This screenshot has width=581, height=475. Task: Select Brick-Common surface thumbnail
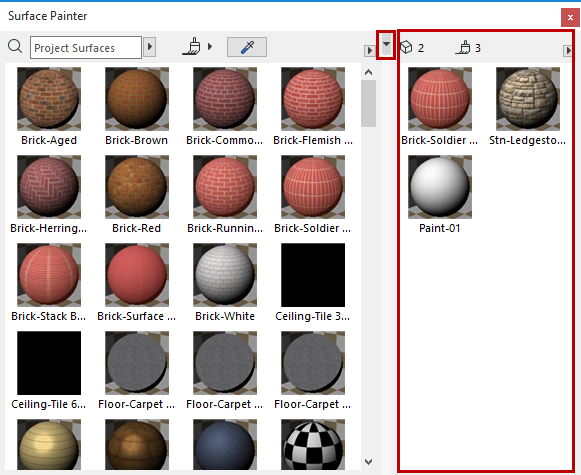[225, 99]
